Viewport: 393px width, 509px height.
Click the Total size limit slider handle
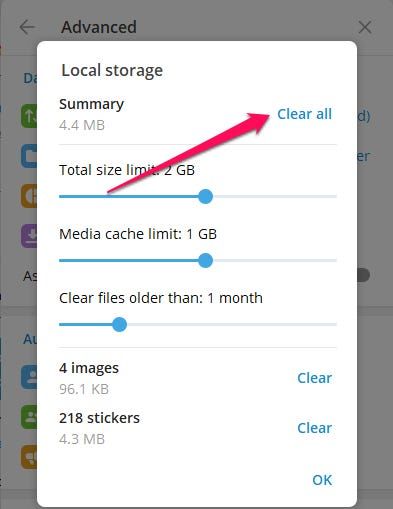click(205, 196)
